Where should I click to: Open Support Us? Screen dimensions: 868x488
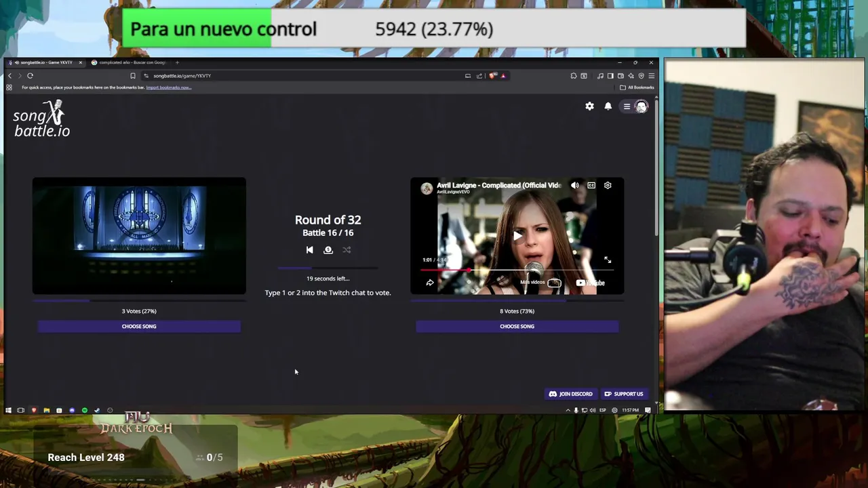pos(624,394)
